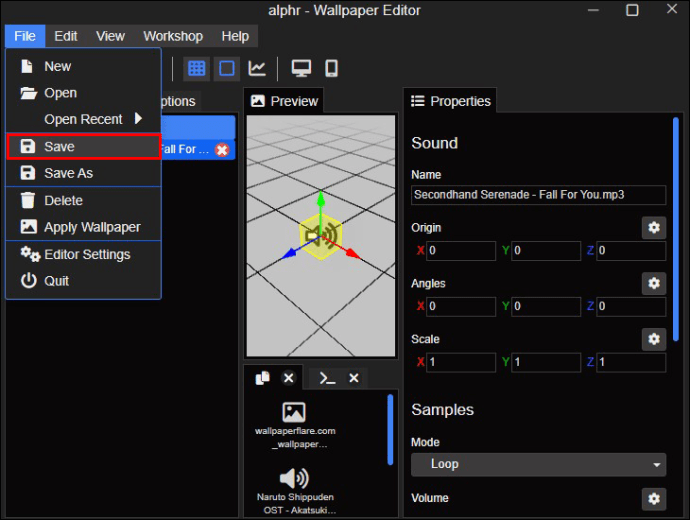Open the Help menu
Viewport: 690px width, 520px height.
pos(235,36)
